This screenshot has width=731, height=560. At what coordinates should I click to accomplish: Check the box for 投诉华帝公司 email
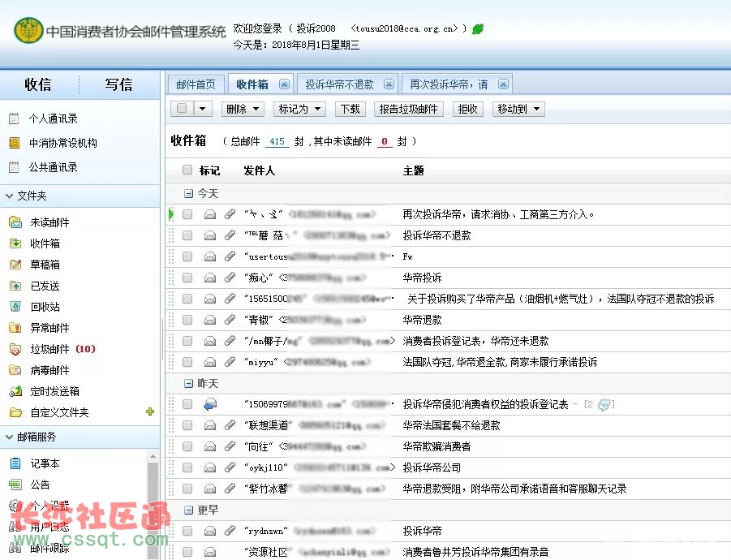pyautogui.click(x=187, y=467)
